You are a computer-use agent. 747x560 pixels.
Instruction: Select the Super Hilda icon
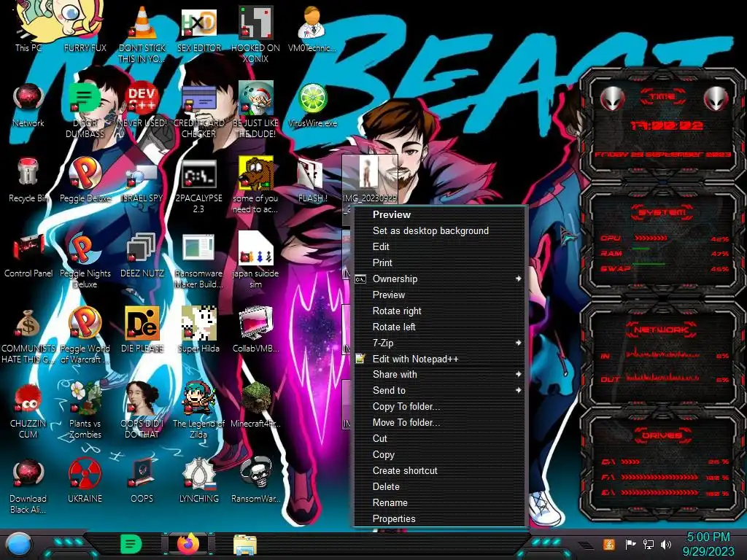point(198,330)
